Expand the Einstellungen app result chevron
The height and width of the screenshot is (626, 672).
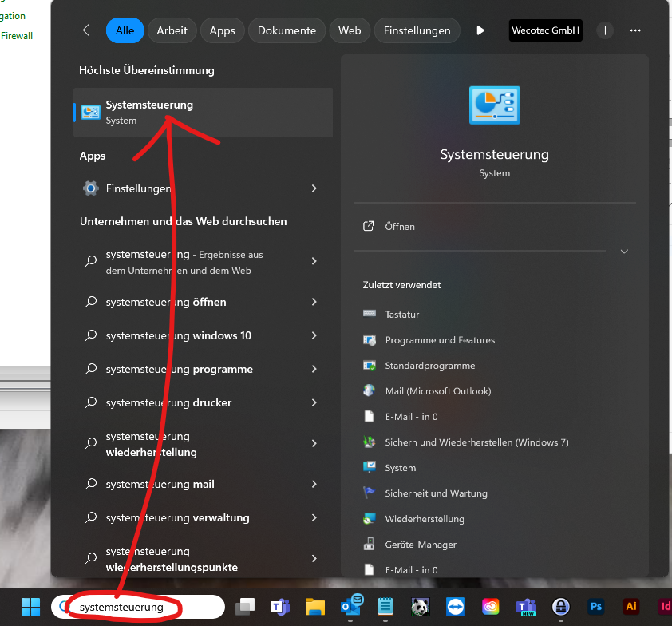[x=314, y=188]
